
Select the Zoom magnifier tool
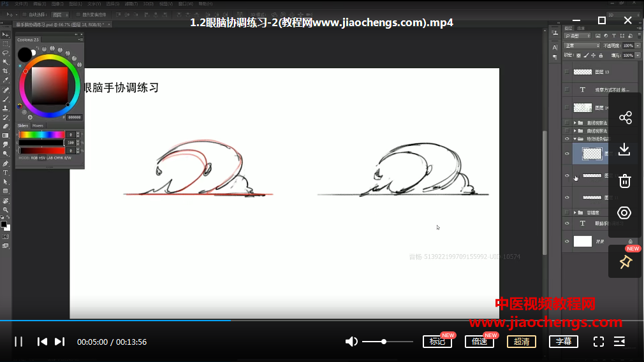tap(5, 210)
